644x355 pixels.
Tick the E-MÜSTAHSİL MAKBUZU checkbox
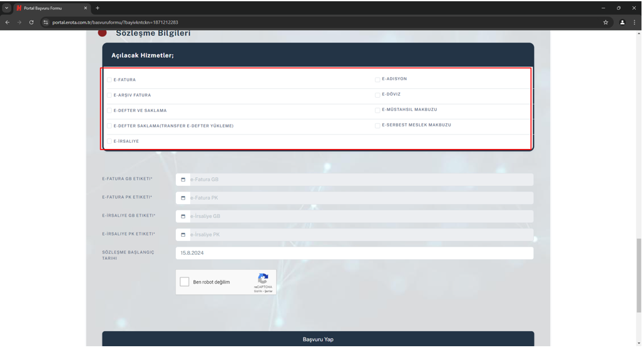377,110
